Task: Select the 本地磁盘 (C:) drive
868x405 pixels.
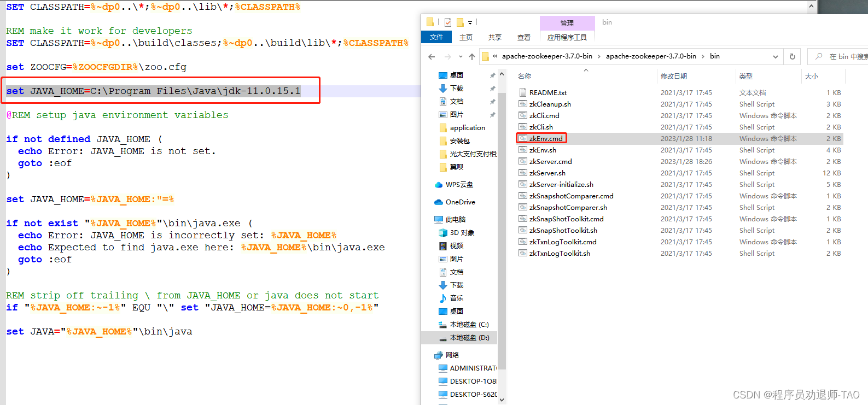Action: [464, 325]
